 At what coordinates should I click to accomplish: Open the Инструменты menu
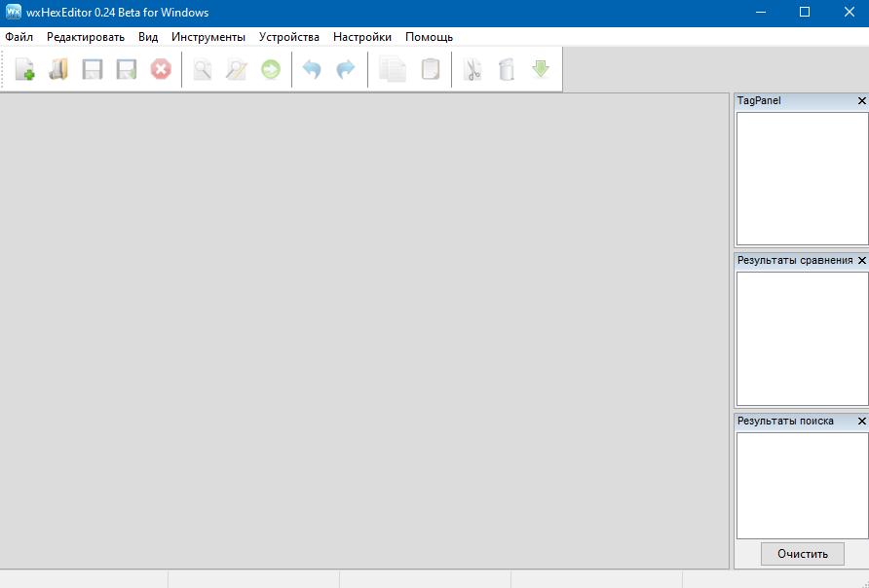coord(208,37)
